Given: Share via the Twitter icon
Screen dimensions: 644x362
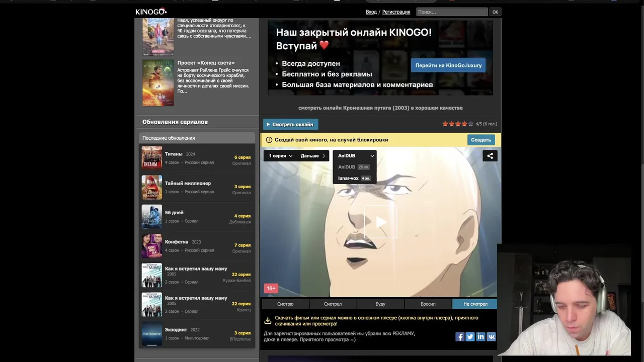Looking at the screenshot, I should [x=470, y=337].
